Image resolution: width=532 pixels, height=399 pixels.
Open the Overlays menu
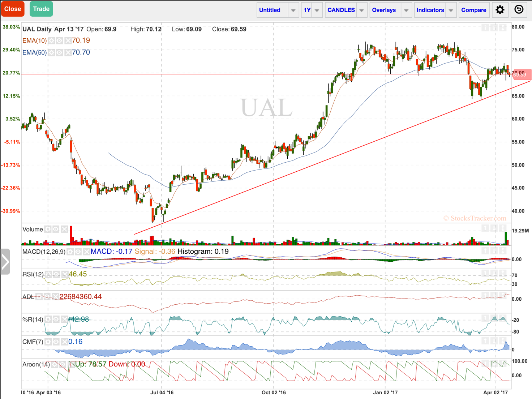pos(384,10)
